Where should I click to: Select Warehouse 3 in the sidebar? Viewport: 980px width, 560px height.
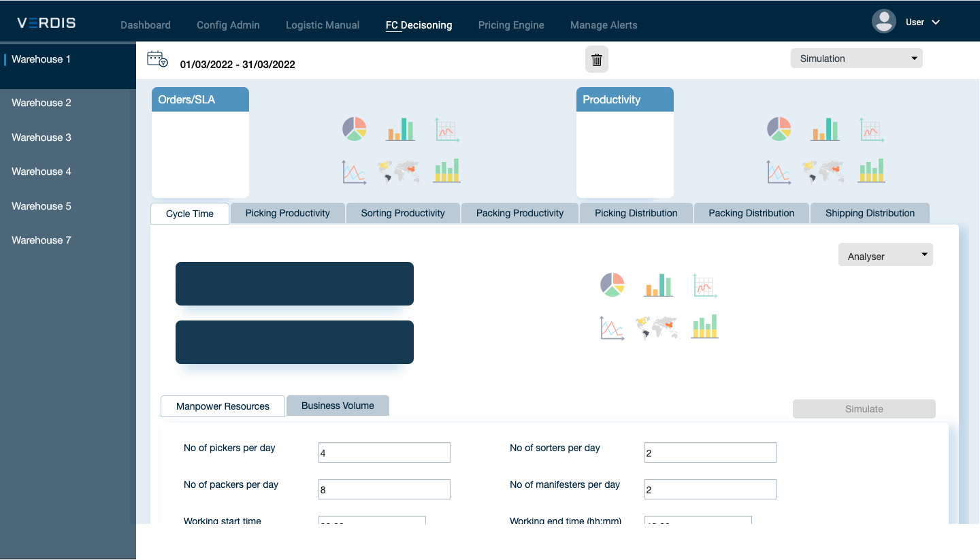coord(42,137)
